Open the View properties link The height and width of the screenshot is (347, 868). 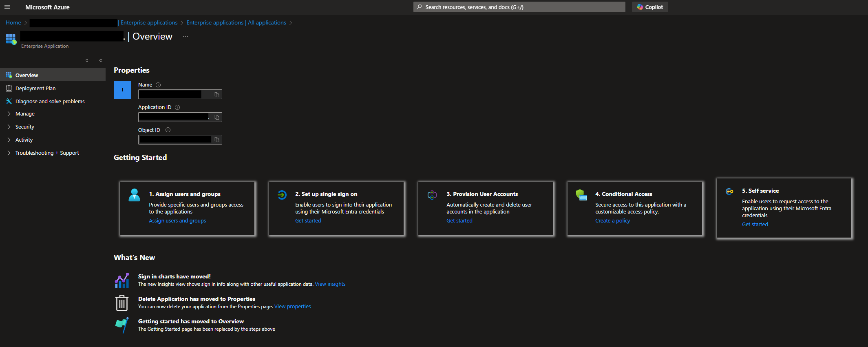(293, 307)
